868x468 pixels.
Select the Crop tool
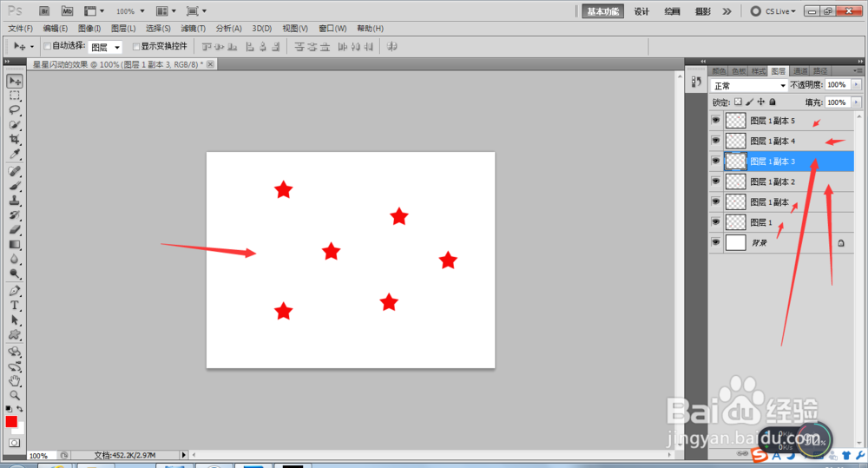pos(15,139)
